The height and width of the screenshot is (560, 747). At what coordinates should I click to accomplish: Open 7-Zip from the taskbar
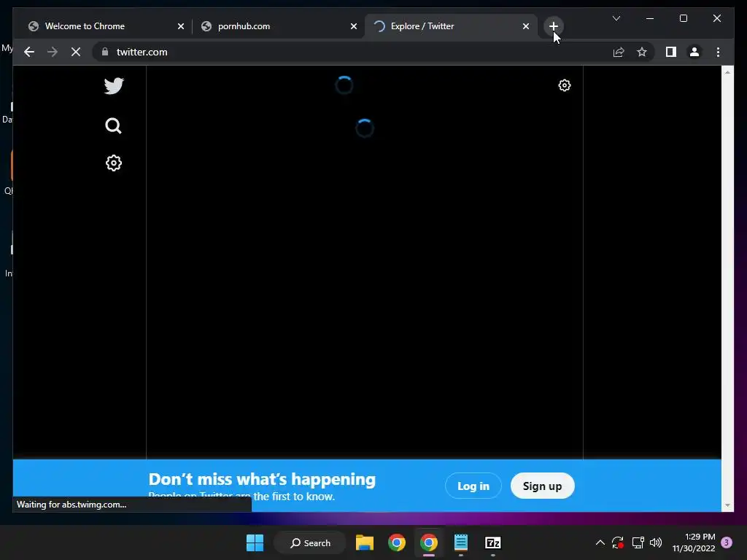492,542
